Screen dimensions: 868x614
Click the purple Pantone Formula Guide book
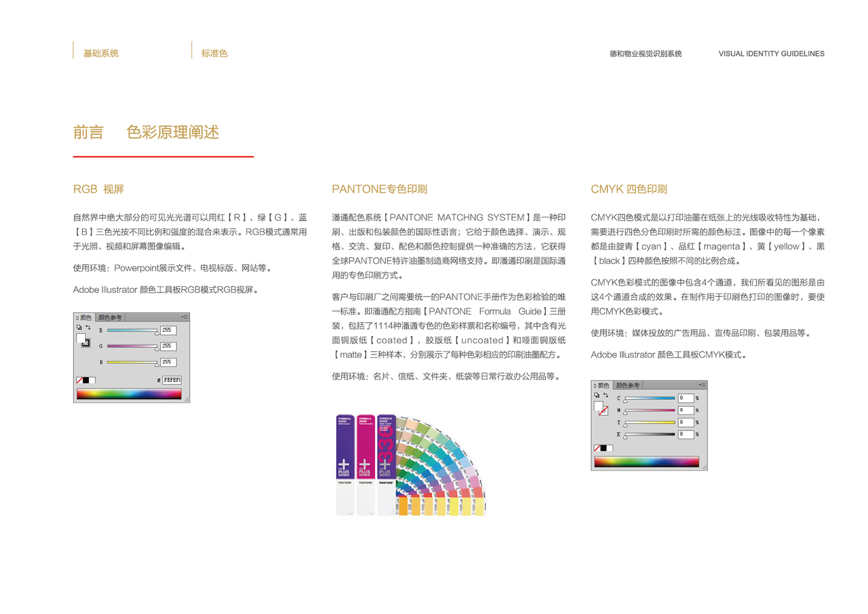click(x=345, y=464)
